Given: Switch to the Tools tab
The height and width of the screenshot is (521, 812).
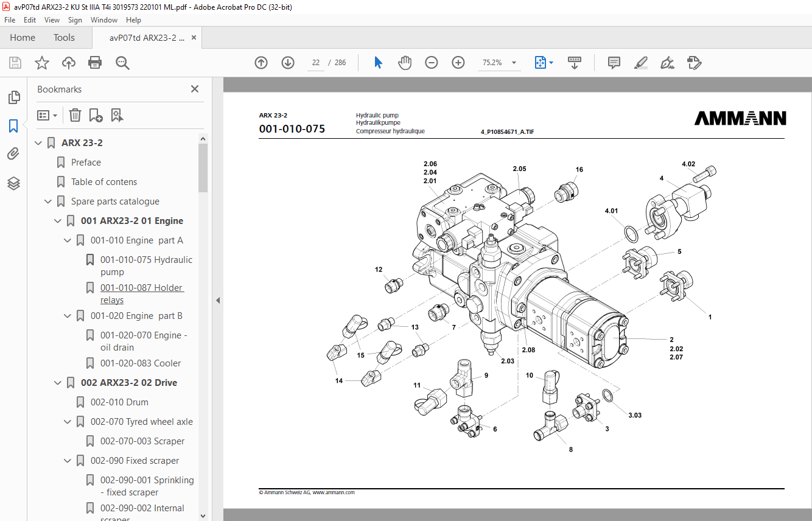Looking at the screenshot, I should click(64, 38).
